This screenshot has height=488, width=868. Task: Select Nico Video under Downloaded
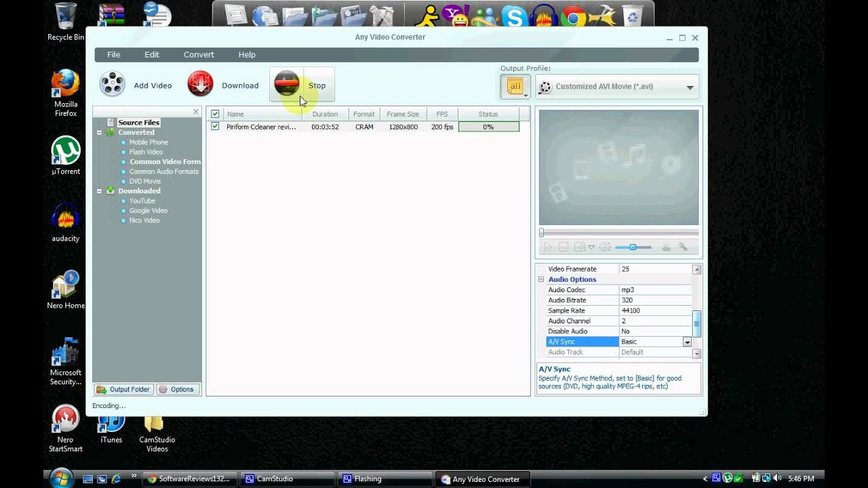[144, 221]
